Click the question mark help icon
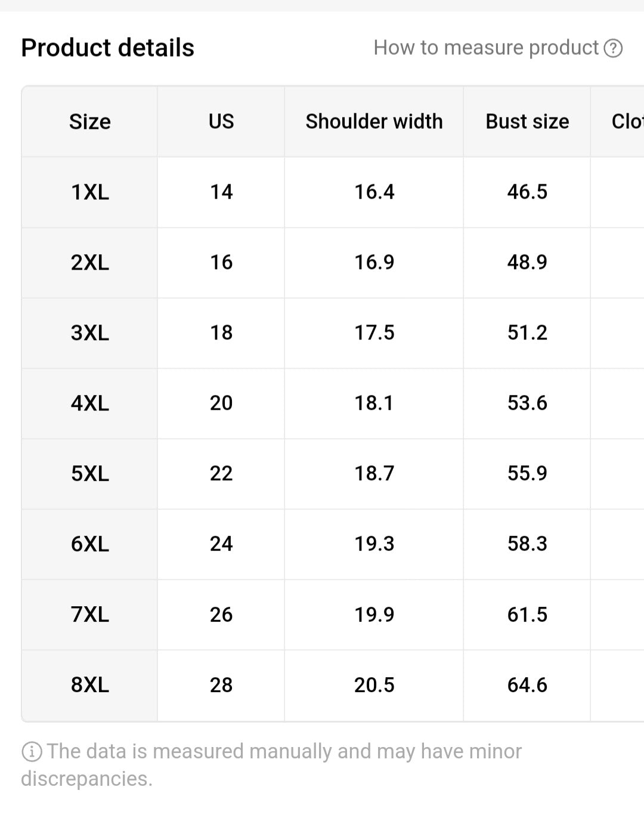 (613, 47)
